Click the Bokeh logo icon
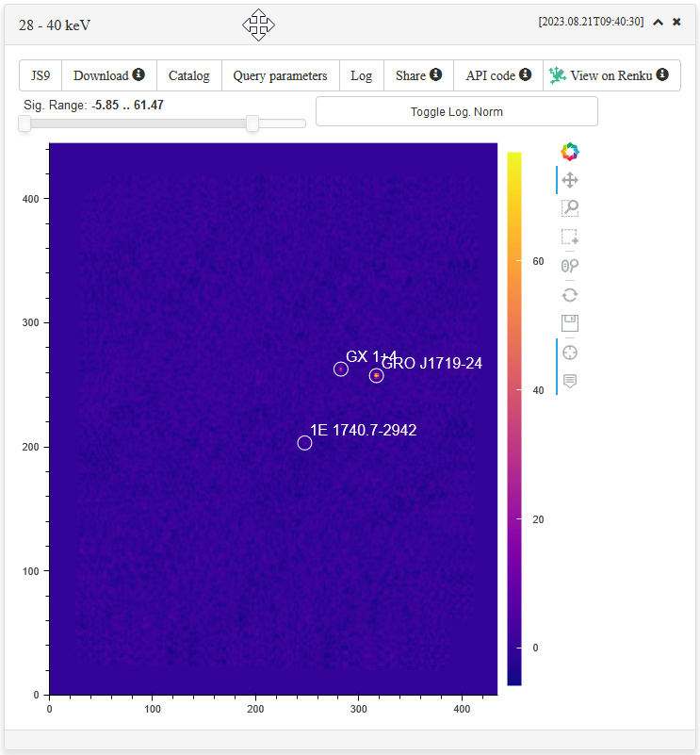 [570, 152]
